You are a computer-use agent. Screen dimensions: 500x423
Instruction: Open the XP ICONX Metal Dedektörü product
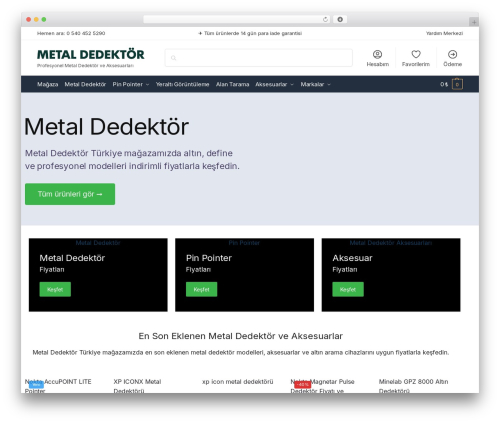[x=137, y=386]
